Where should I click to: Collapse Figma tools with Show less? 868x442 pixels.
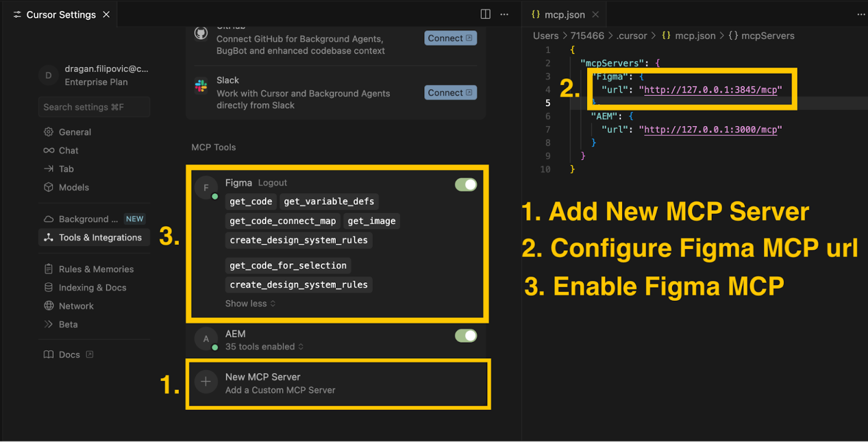point(251,304)
